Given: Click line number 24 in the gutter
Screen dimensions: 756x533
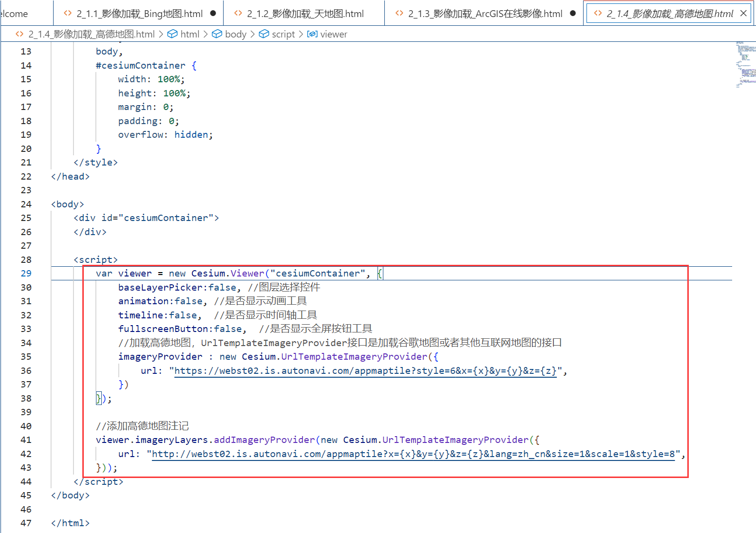Looking at the screenshot, I should 26,204.
